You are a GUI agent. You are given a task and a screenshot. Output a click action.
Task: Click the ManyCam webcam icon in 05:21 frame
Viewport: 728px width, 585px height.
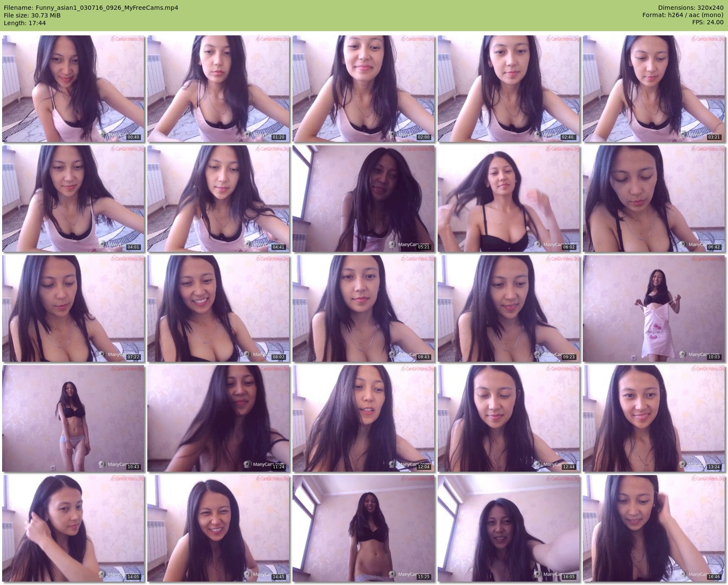pos(392,245)
